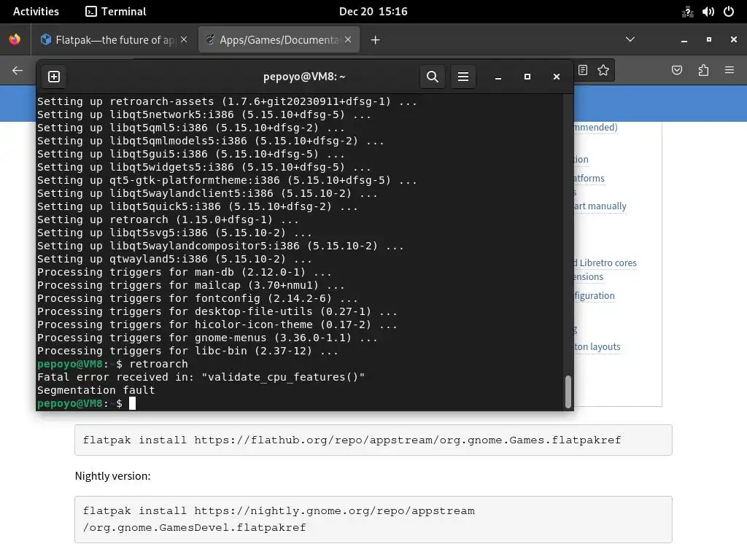Viewport: 747px width, 560px height.
Task: Maximize the terminal window
Action: coord(527,77)
